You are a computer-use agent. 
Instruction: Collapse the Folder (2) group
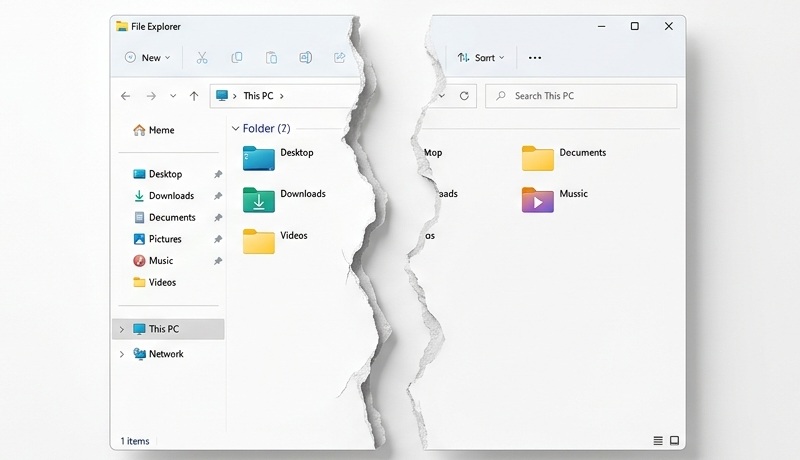235,129
